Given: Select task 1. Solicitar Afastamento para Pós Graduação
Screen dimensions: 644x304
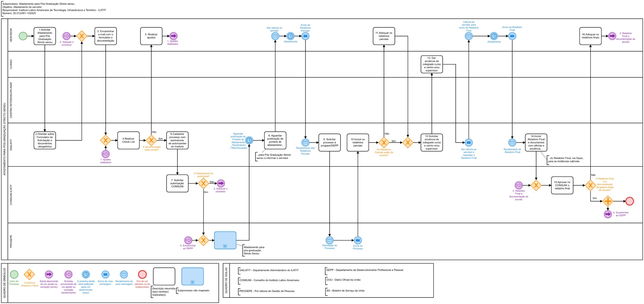Looking at the screenshot, I should (x=45, y=36).
